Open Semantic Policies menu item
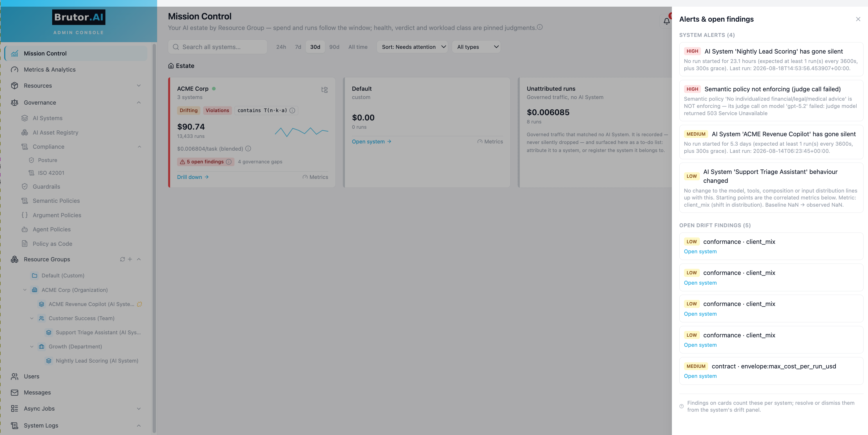The width and height of the screenshot is (868, 435). [56, 201]
